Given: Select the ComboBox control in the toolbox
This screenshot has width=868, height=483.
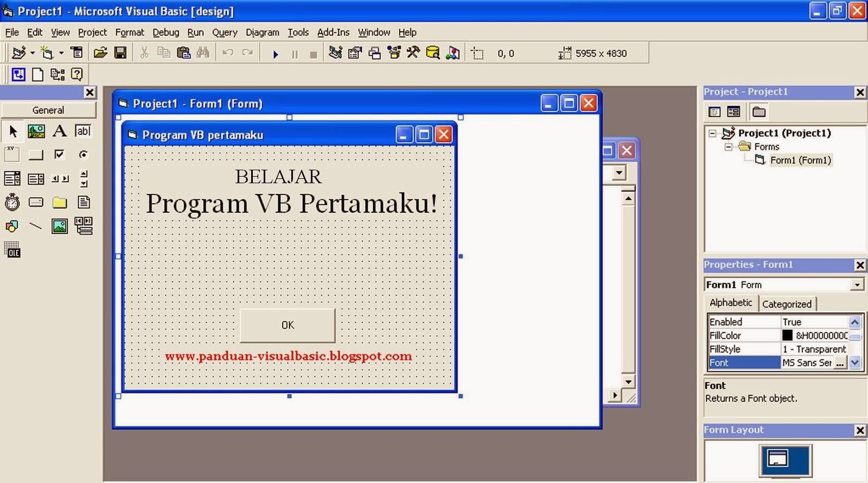Looking at the screenshot, I should coord(12,178).
